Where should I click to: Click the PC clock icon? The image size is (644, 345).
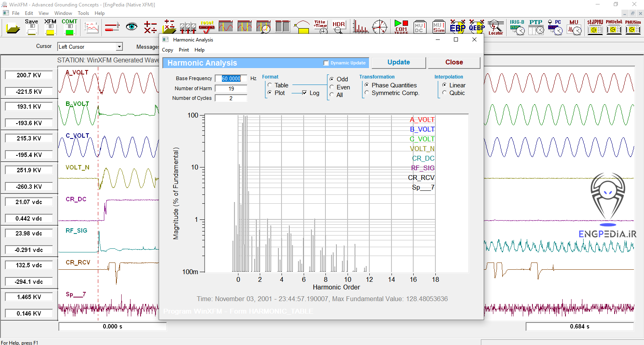(x=555, y=27)
